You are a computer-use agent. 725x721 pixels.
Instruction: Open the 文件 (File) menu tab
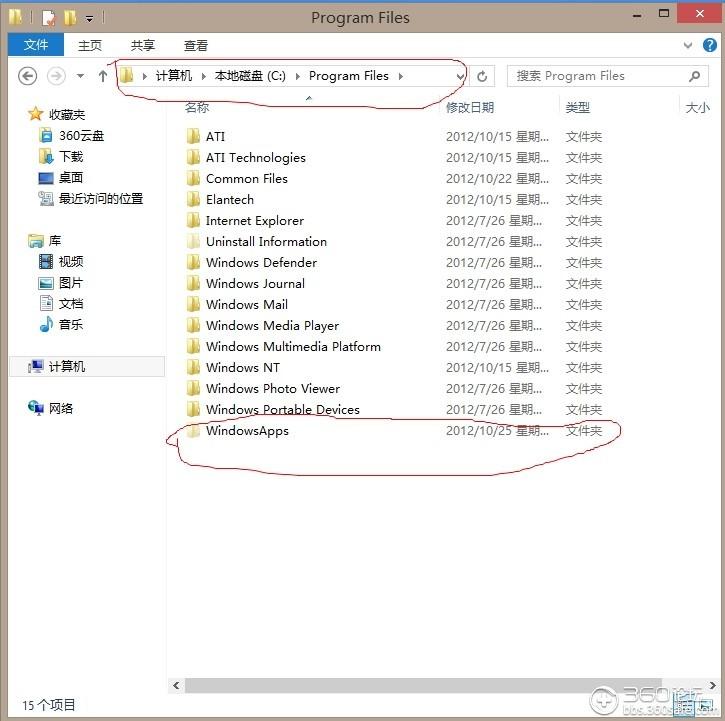point(36,45)
